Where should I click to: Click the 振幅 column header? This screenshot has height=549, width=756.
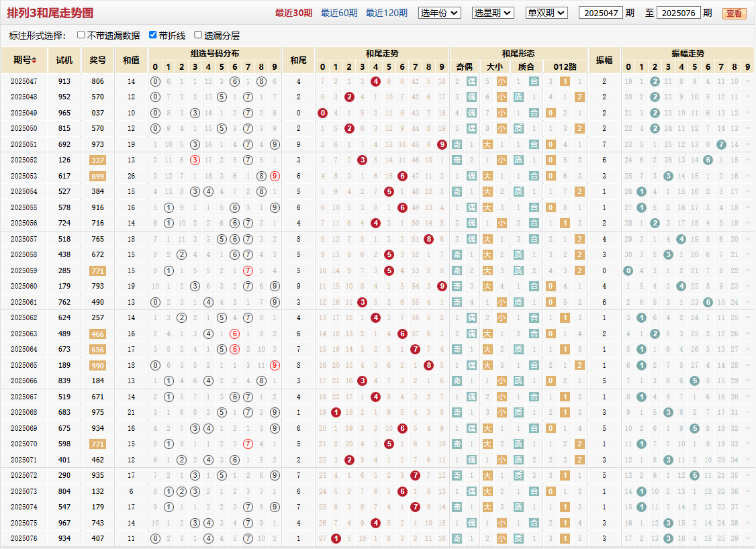(604, 60)
